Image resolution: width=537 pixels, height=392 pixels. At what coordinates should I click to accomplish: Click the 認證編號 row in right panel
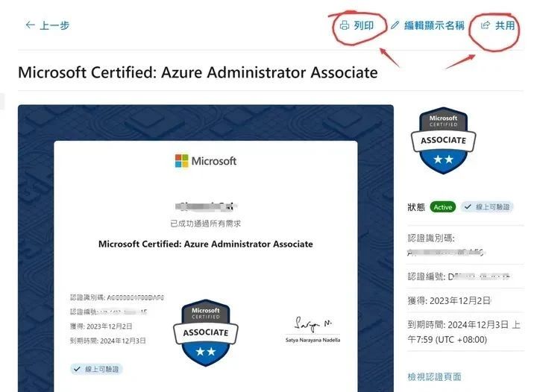459,276
